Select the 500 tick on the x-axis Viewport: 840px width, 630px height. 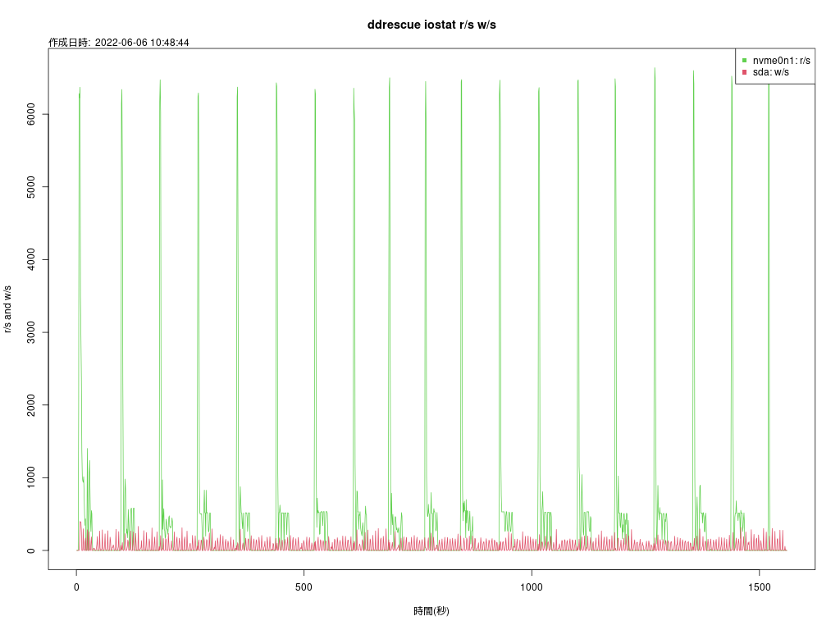pos(304,587)
